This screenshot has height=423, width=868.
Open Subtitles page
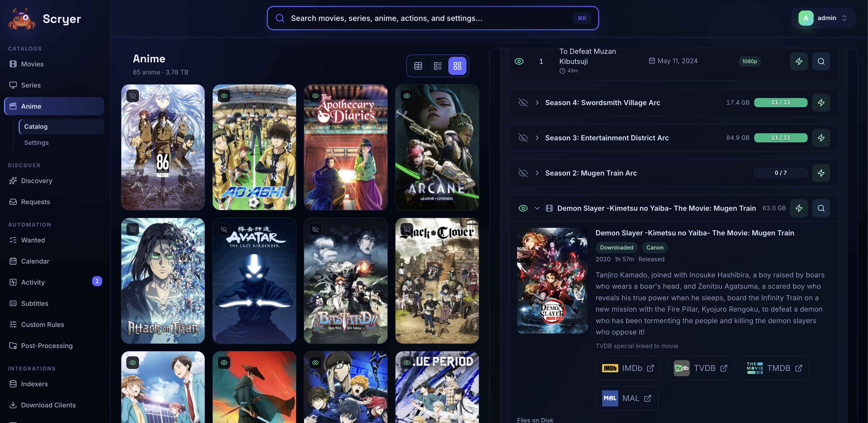[x=54, y=304]
